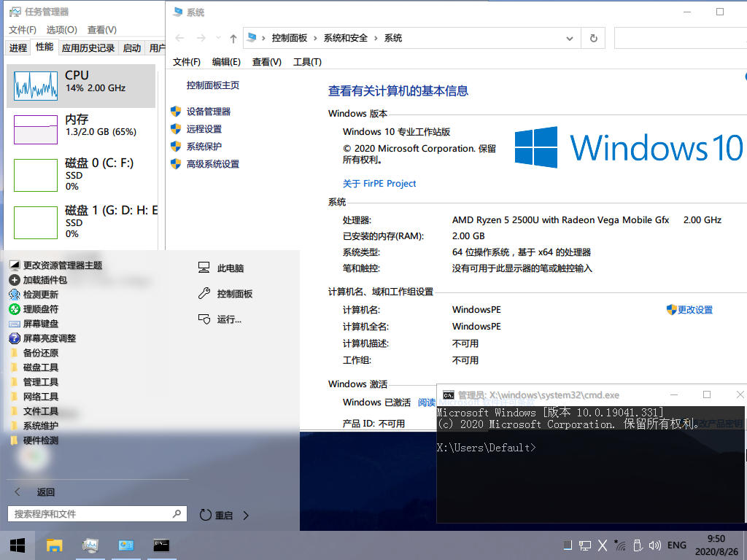Viewport: 747px width, 560px height.
Task: Open the 工具(T) menu in System window
Action: click(307, 62)
